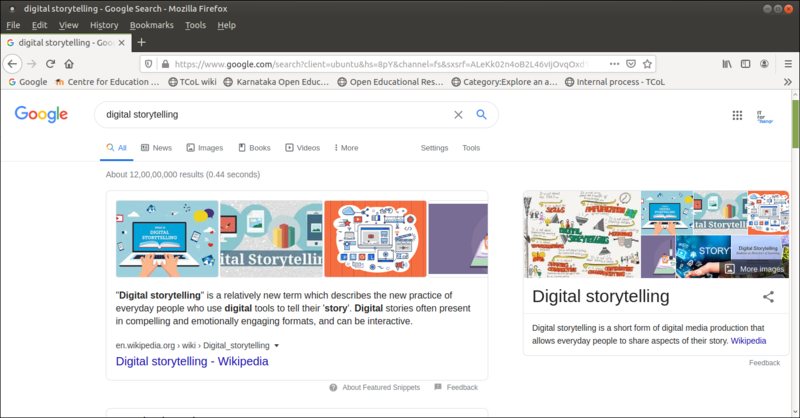This screenshot has width=800, height=418.
Task: Click Feedback under the featured snippet
Action: point(456,387)
